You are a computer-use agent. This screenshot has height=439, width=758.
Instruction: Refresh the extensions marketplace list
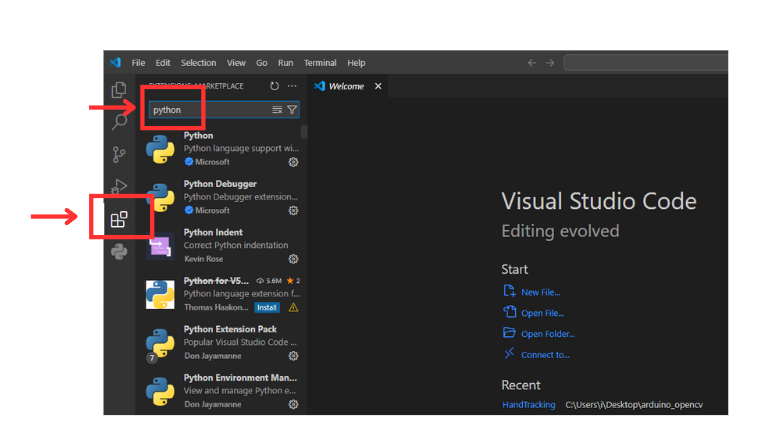(274, 86)
